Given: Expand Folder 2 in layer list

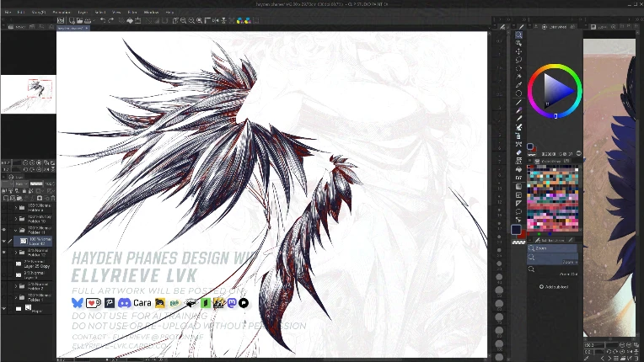Looking at the screenshot, I should [x=16, y=286].
